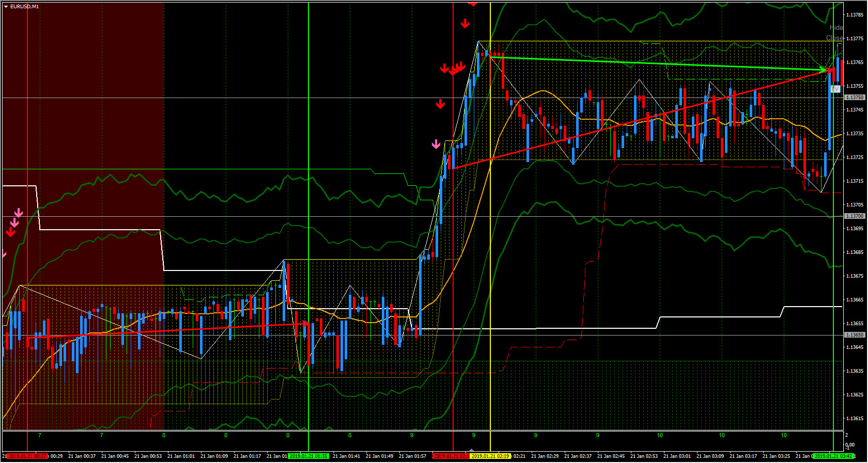The image size is (868, 463).
Task: Click the green 2019.01.21 01:35 time label
Action: (x=308, y=456)
